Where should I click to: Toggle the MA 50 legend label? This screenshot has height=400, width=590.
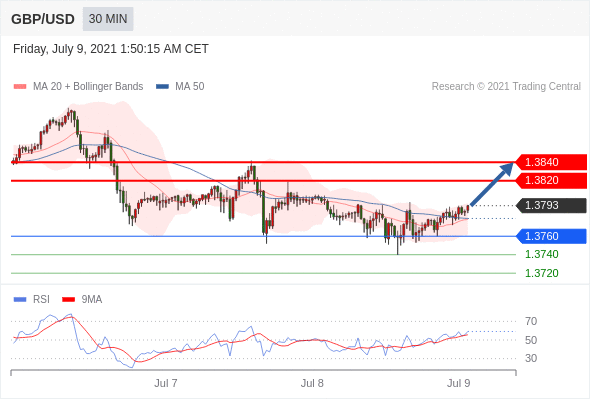coord(190,87)
